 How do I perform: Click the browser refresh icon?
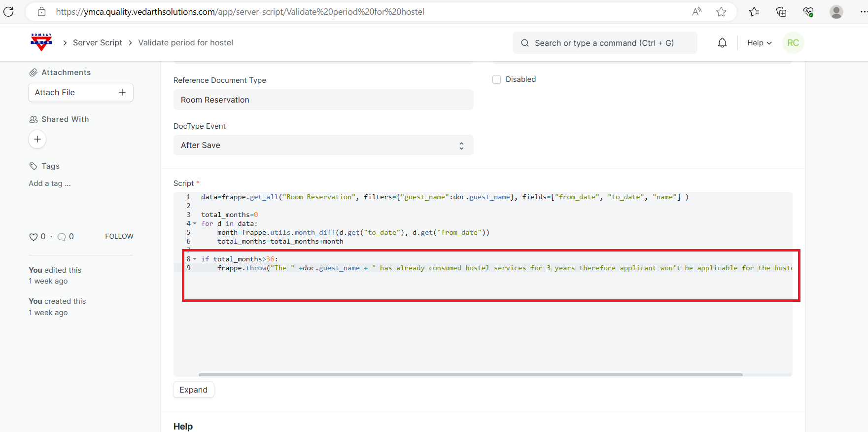[x=9, y=12]
